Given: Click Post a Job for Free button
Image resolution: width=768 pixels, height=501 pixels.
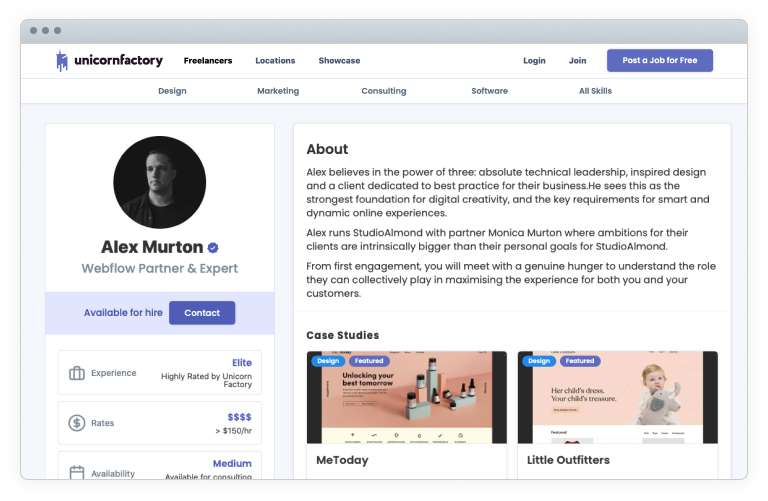Looking at the screenshot, I should click(660, 60).
